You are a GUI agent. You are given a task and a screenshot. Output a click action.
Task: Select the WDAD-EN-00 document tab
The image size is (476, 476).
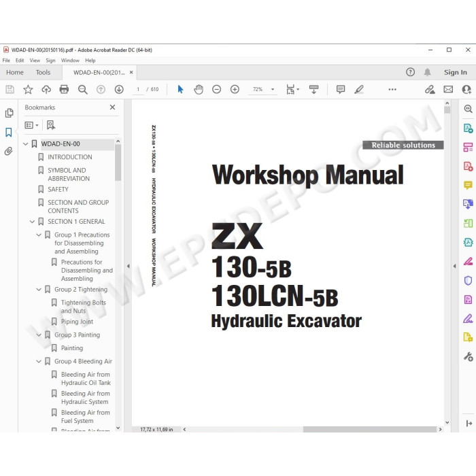(x=99, y=73)
